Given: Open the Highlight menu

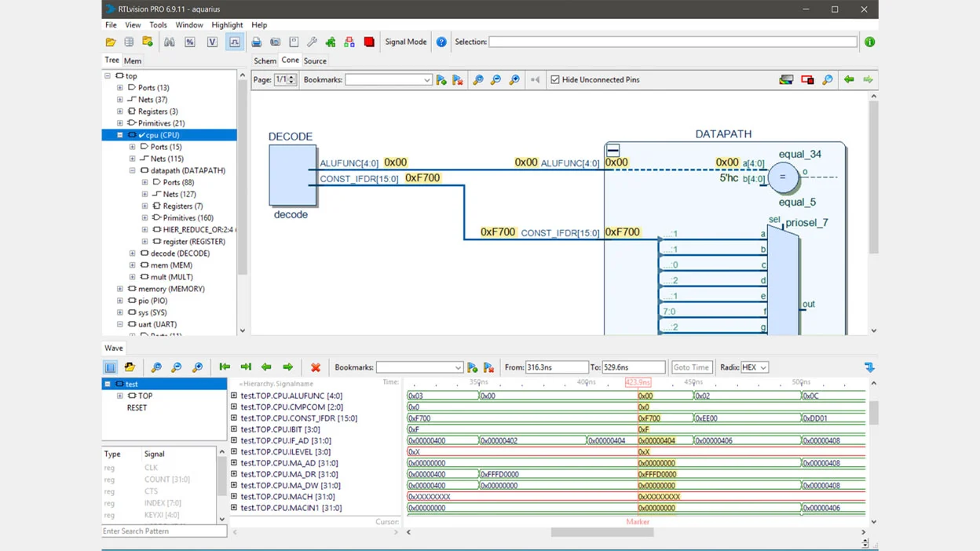Looking at the screenshot, I should click(227, 25).
